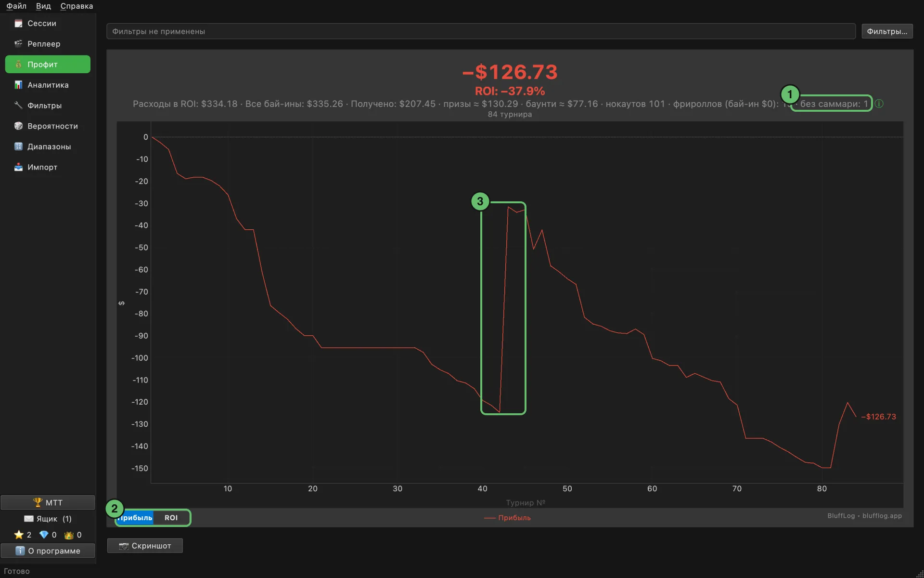The height and width of the screenshot is (578, 924).
Task: Open the О программе button
Action: (48, 551)
